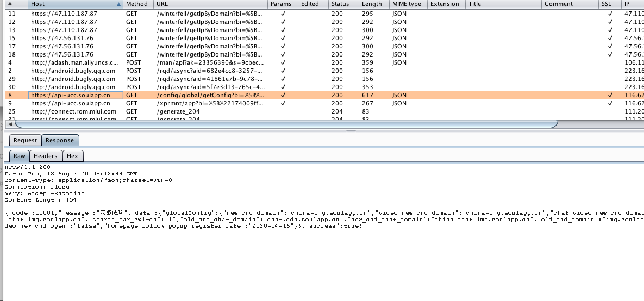Select row 25 connect.rom.miui.com request

pos(324,112)
